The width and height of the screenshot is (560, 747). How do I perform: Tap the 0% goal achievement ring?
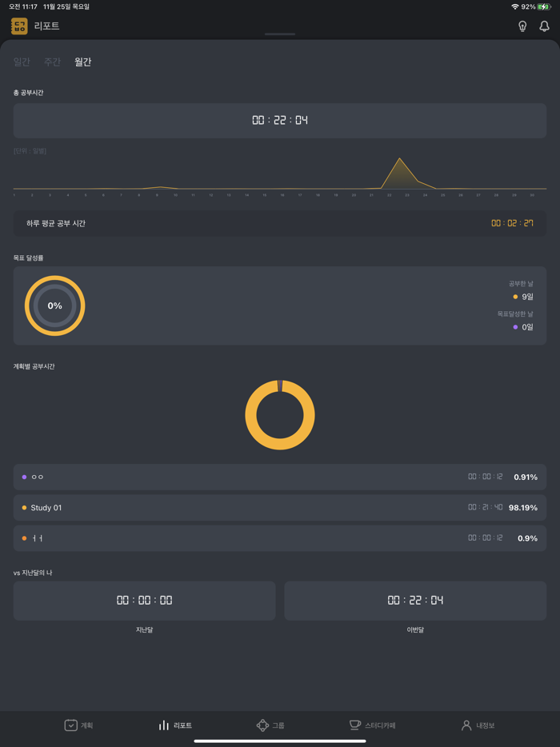54,306
